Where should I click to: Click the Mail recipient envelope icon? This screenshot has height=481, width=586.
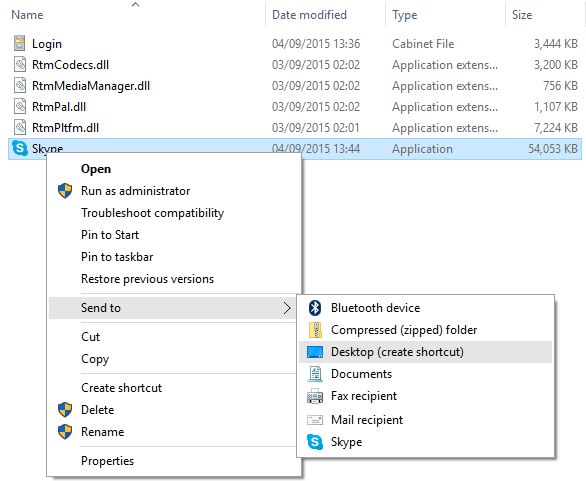[315, 420]
